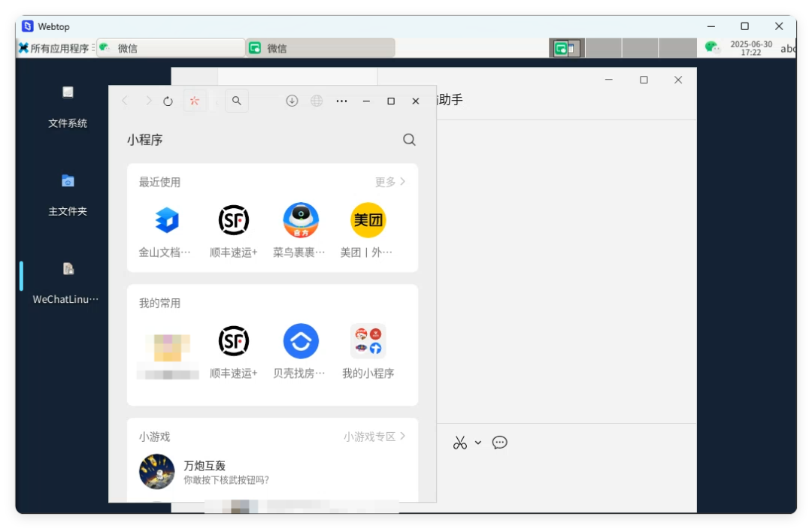Open the 文件系统 desktop icon

[68, 107]
